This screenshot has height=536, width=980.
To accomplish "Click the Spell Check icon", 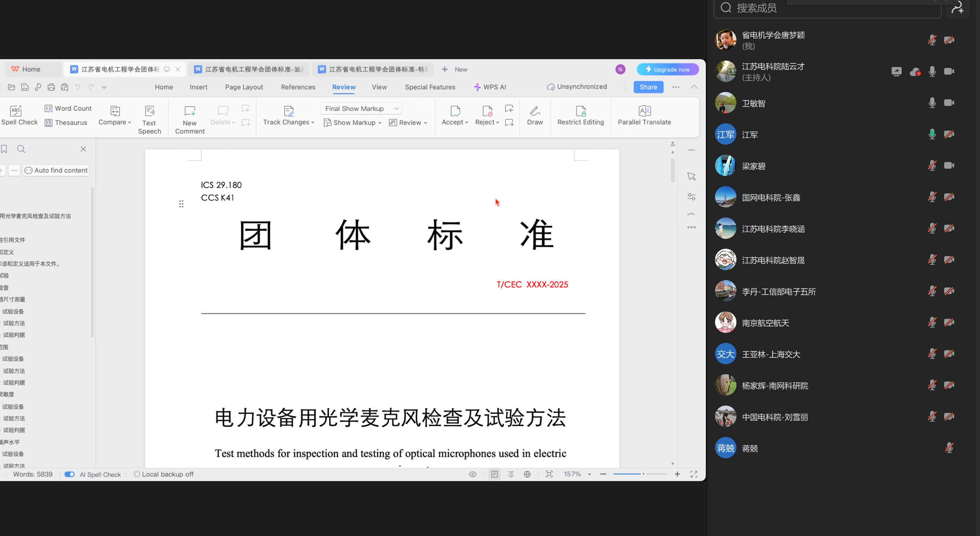I will [16, 111].
